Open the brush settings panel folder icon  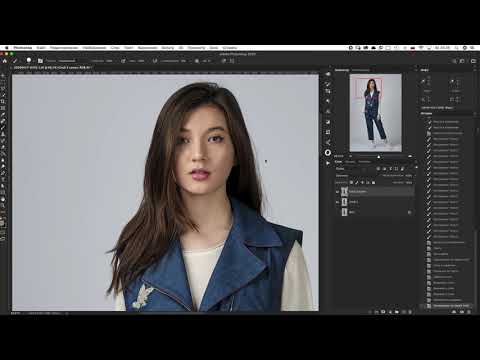(x=40, y=61)
